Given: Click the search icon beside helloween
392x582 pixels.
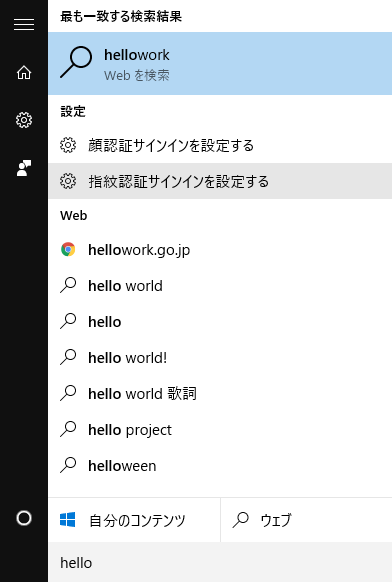Looking at the screenshot, I should pos(68,465).
